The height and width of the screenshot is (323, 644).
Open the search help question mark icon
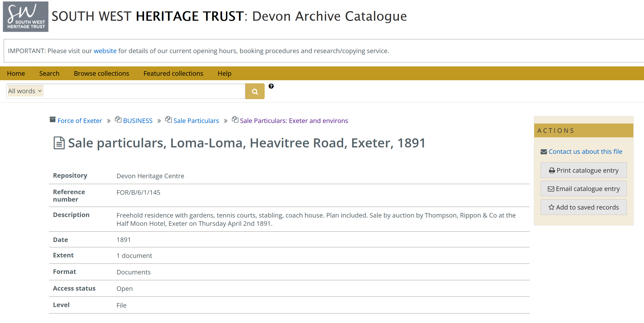pos(271,86)
